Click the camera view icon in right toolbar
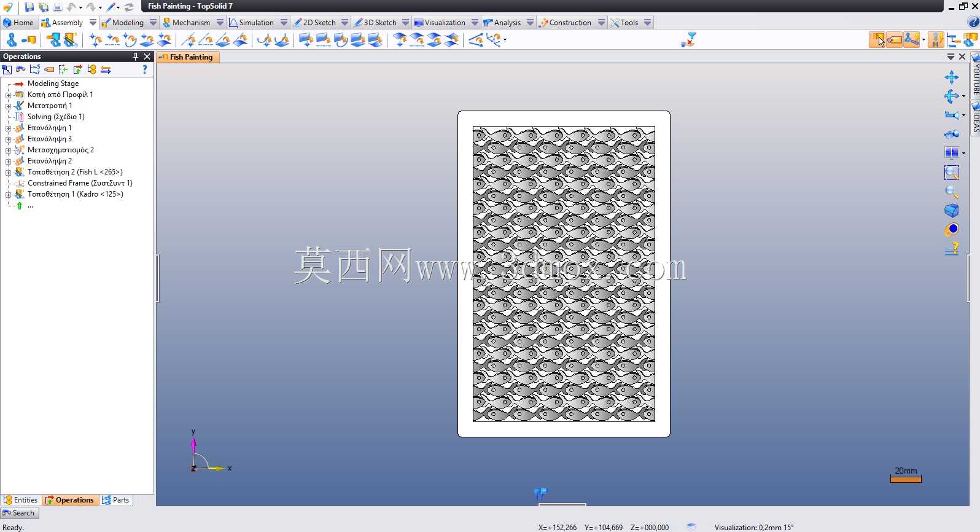The width and height of the screenshot is (980, 532). pos(951,115)
